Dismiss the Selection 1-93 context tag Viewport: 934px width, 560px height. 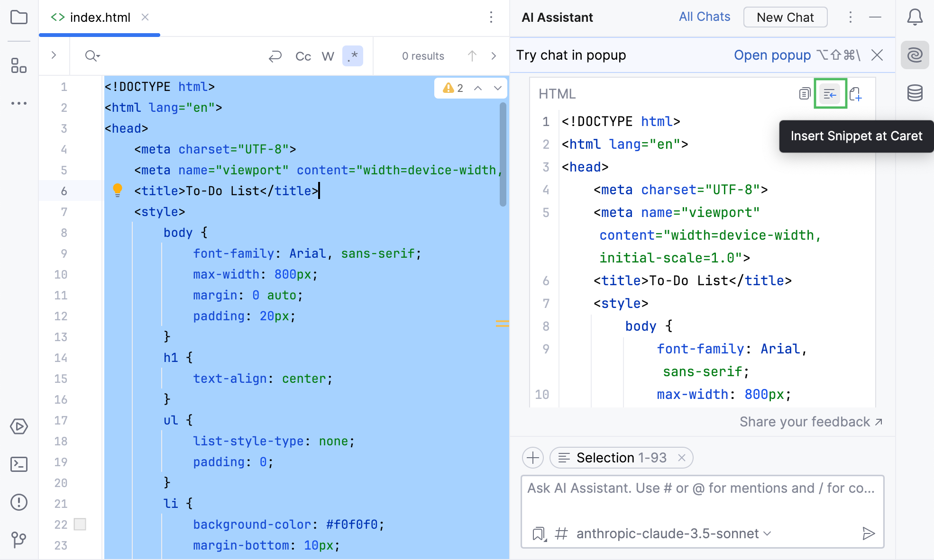pos(683,457)
